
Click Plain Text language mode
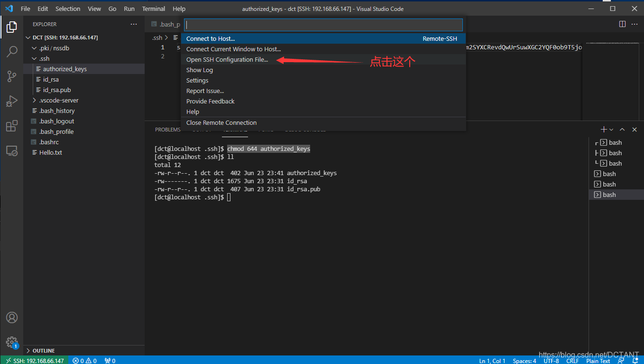(598, 361)
